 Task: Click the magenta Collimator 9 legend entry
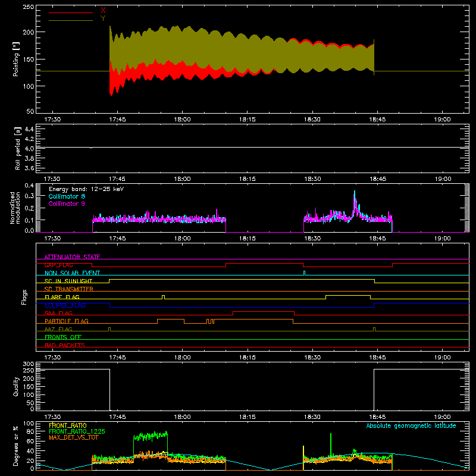click(x=67, y=203)
